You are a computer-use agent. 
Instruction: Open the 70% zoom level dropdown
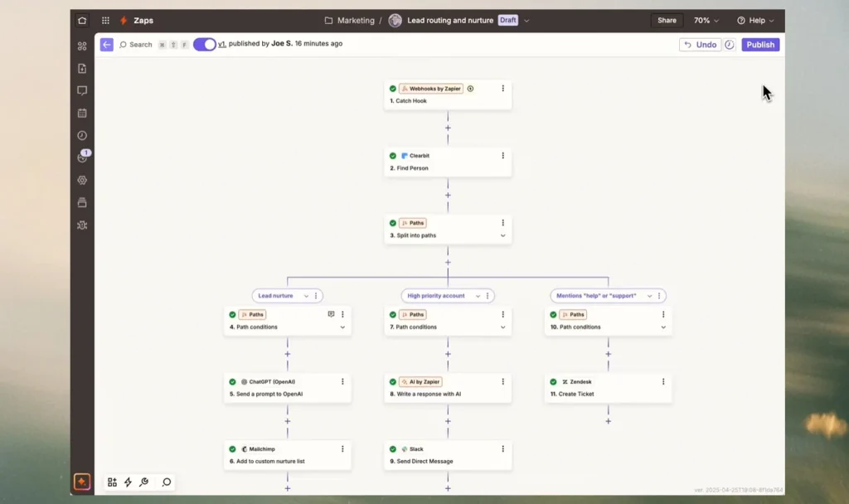(706, 21)
